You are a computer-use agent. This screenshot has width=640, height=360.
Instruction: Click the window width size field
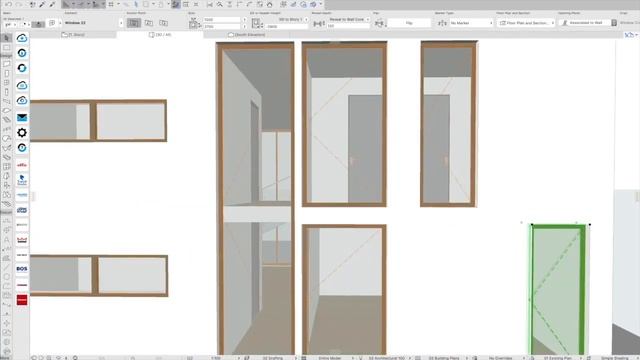click(x=222, y=20)
